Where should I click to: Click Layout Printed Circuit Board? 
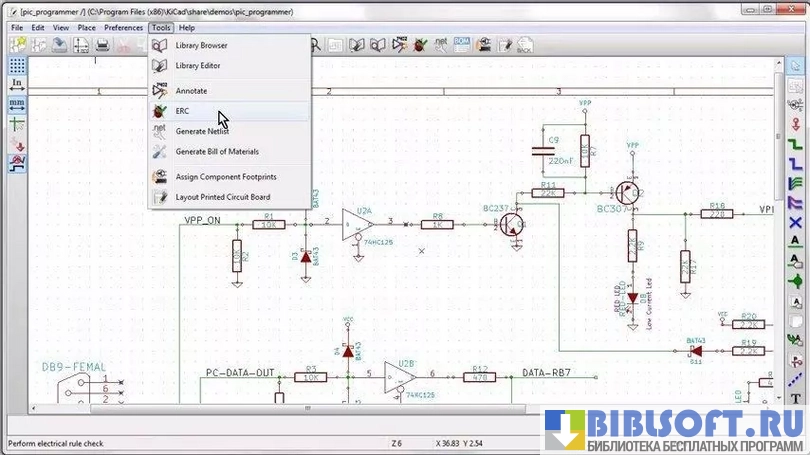point(222,197)
